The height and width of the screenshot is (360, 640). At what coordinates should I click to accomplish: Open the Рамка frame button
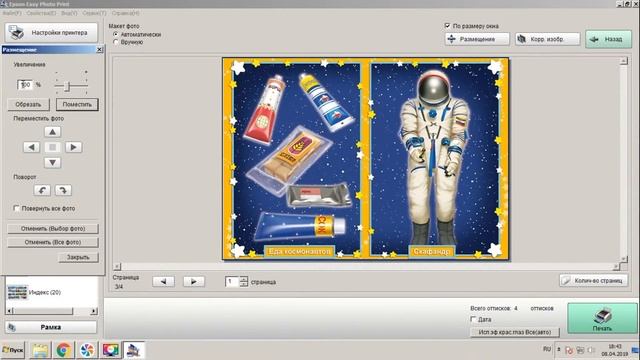pos(51,327)
